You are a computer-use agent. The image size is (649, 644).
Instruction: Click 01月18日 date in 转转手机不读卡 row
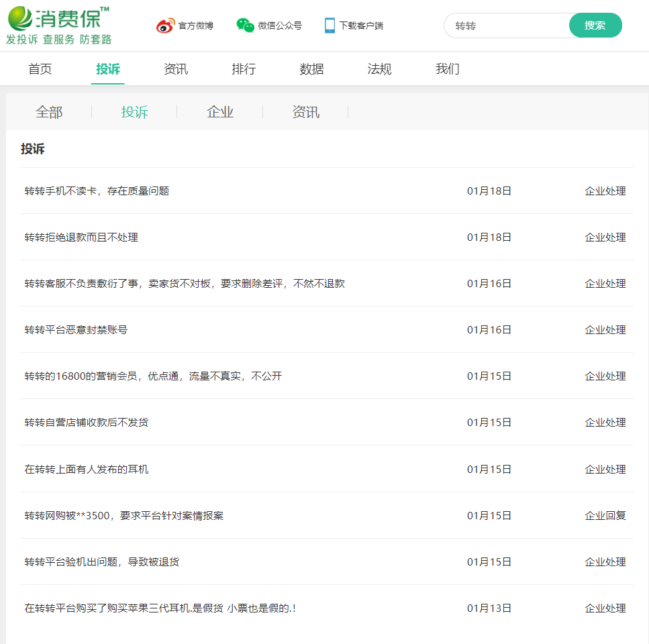489,191
